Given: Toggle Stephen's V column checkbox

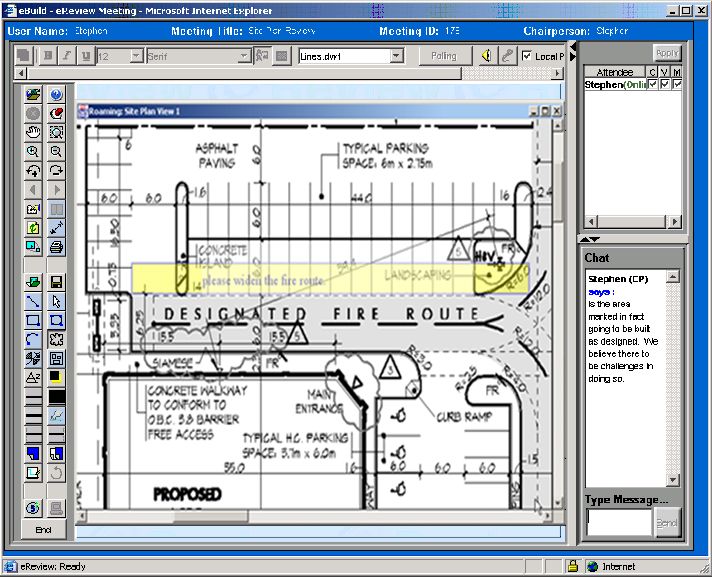Looking at the screenshot, I should pos(665,86).
